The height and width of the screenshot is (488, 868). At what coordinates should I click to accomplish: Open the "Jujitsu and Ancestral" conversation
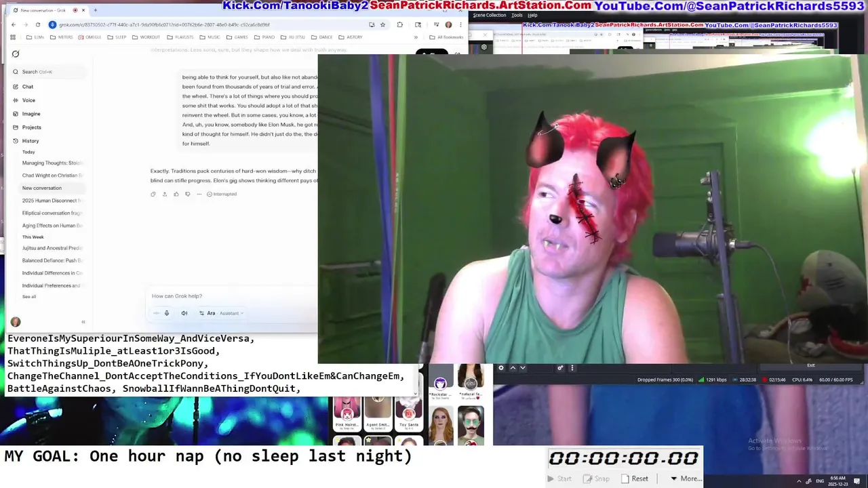pos(52,248)
